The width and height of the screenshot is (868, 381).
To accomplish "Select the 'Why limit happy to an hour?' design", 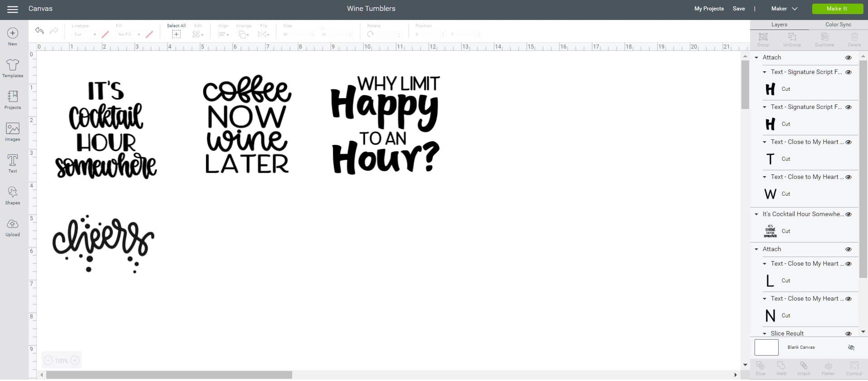I will click(x=386, y=125).
